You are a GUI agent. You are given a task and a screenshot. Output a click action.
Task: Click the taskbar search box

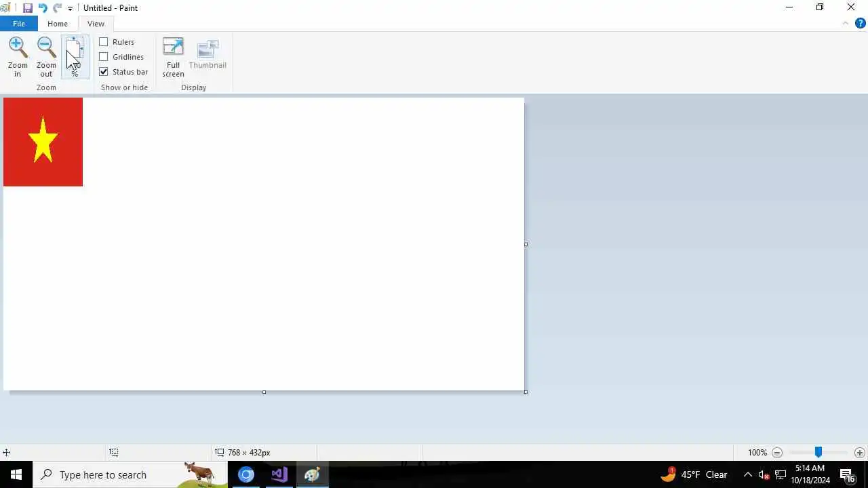pos(130,474)
